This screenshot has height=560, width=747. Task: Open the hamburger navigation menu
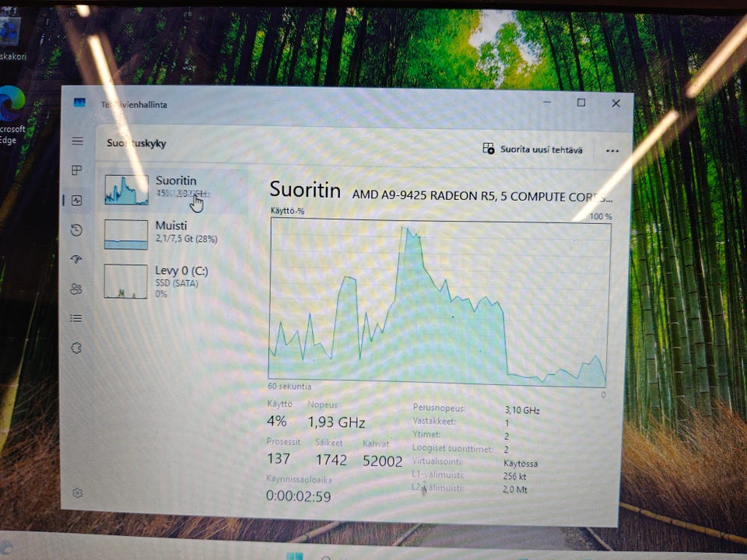[77, 142]
